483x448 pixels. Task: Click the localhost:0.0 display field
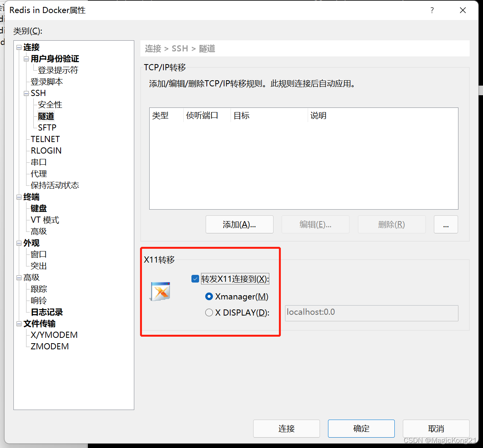(x=372, y=313)
